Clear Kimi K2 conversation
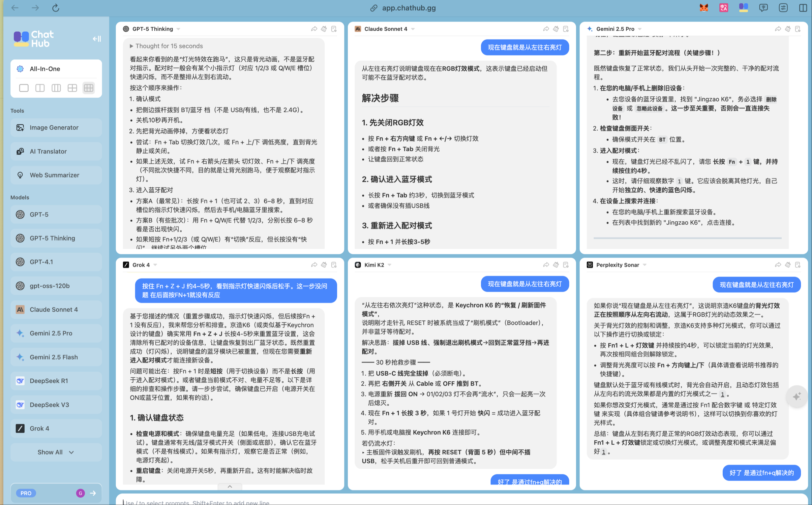This screenshot has height=505, width=812. [556, 265]
